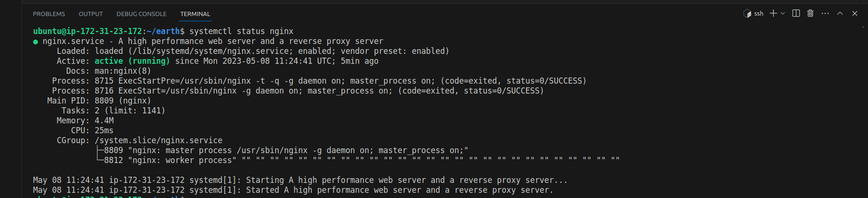Click the systemctl status nginx command line
Image resolution: width=868 pixels, height=198 pixels.
tap(241, 31)
